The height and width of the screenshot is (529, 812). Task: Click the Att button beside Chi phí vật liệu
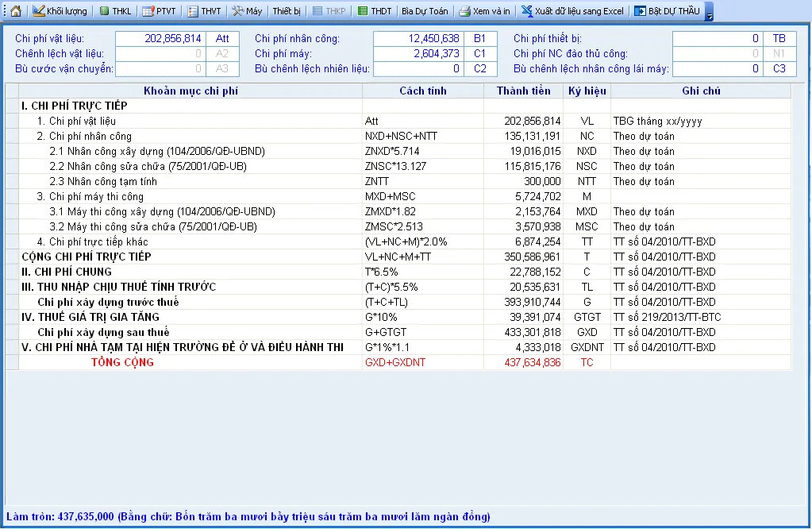(x=223, y=38)
